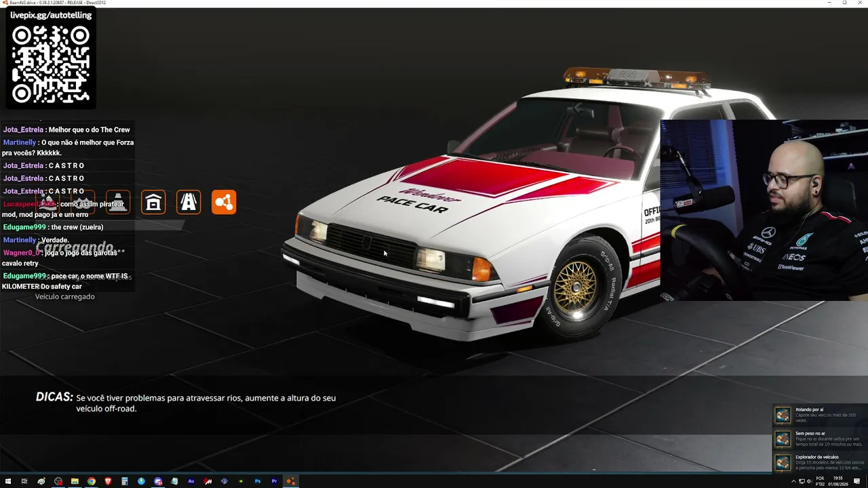Open Google Chrome from the taskbar
The height and width of the screenshot is (488, 868).
tap(92, 481)
